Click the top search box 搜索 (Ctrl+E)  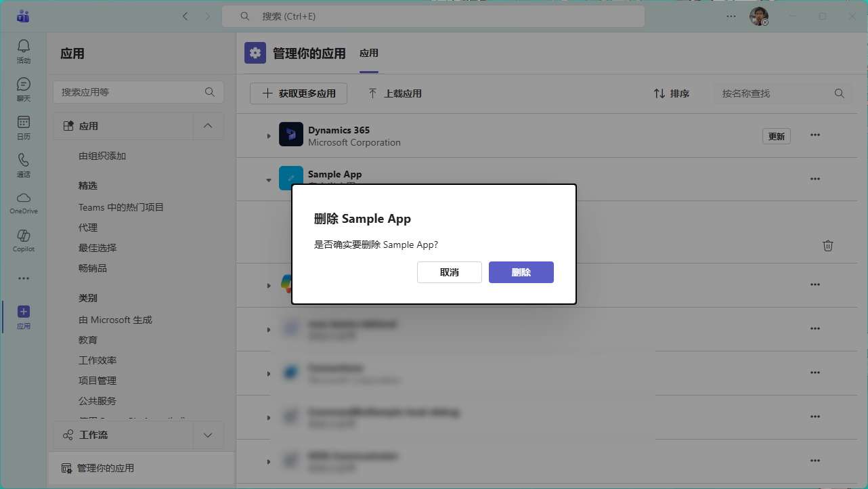click(433, 16)
